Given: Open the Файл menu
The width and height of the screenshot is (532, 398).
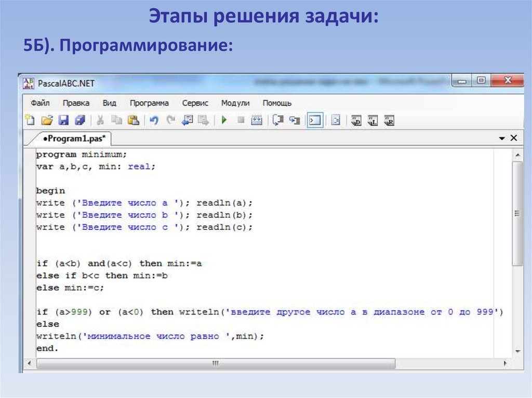Looking at the screenshot, I should coord(40,103).
